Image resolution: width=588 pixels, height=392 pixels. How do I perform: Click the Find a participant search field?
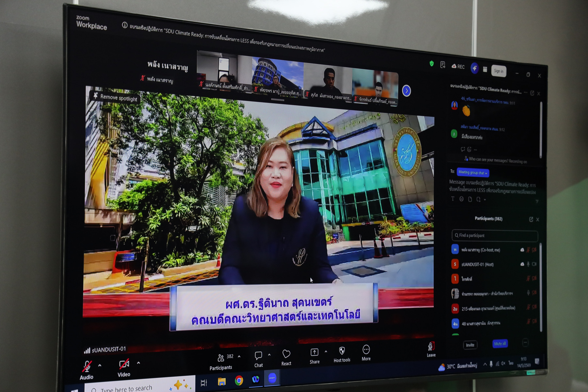495,236
